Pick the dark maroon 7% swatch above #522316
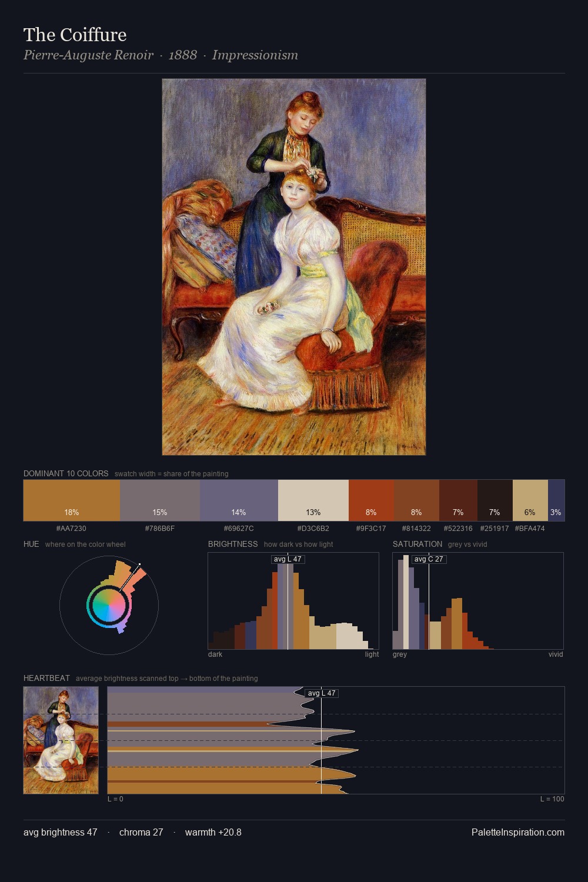 point(458,500)
